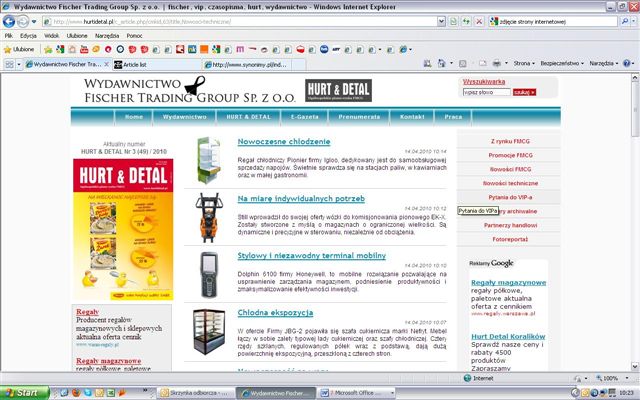The image size is (640, 400).
Task: Open the Plik menu
Action: (x=9, y=36)
